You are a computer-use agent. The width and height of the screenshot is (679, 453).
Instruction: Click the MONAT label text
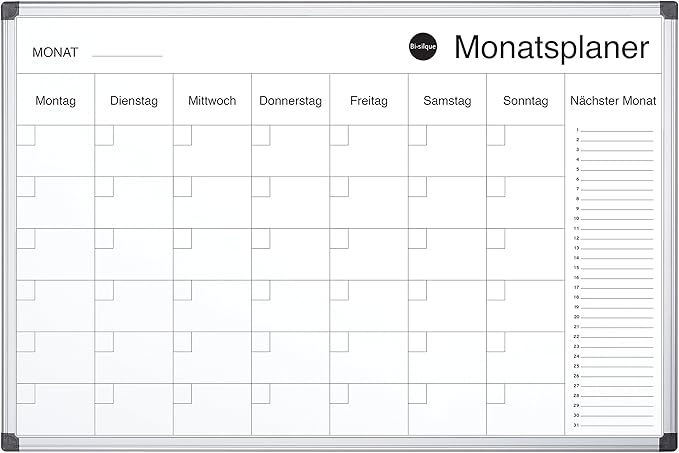(55, 52)
